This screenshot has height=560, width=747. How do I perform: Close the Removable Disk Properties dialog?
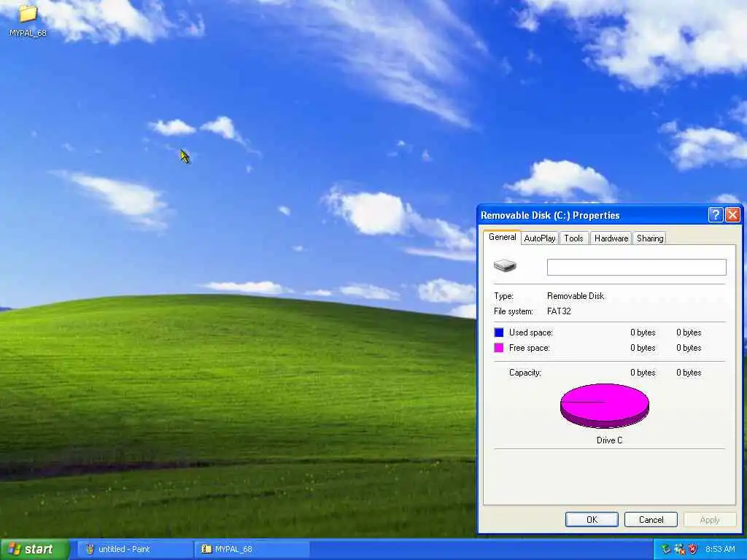coord(732,215)
